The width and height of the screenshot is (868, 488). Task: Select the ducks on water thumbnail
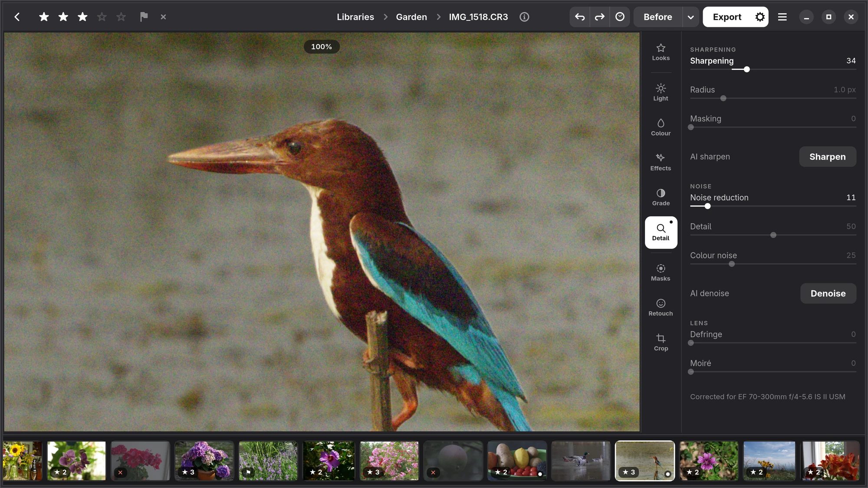pos(581,461)
